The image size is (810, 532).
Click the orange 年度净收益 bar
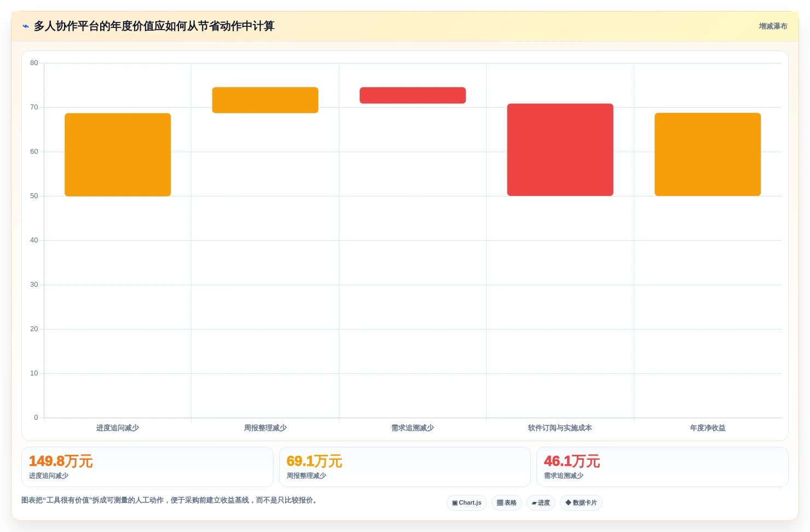click(708, 154)
